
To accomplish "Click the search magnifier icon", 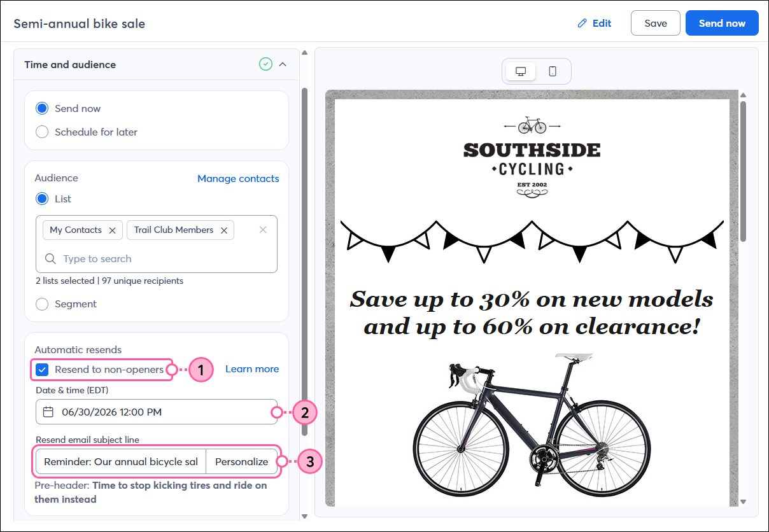I will click(x=50, y=259).
